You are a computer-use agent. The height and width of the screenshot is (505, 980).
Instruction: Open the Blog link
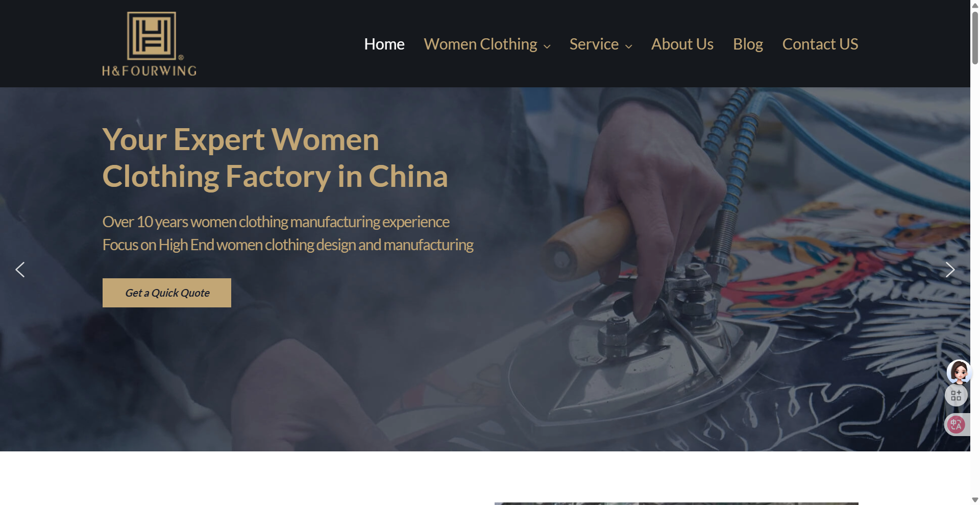(748, 44)
